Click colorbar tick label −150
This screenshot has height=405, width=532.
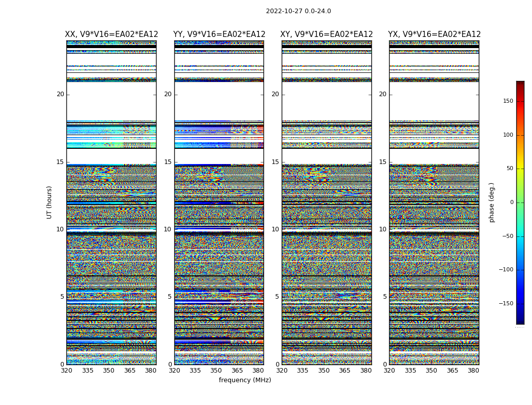point(506,304)
